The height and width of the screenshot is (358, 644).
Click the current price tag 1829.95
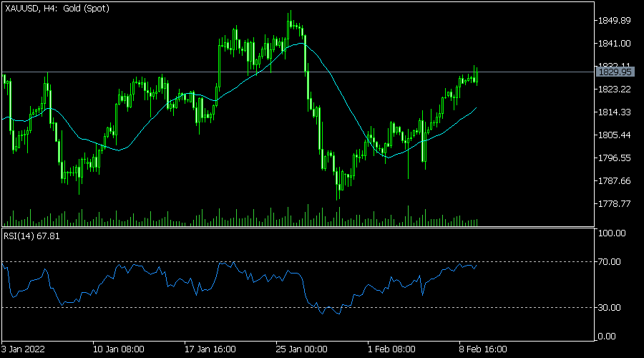pyautogui.click(x=615, y=72)
